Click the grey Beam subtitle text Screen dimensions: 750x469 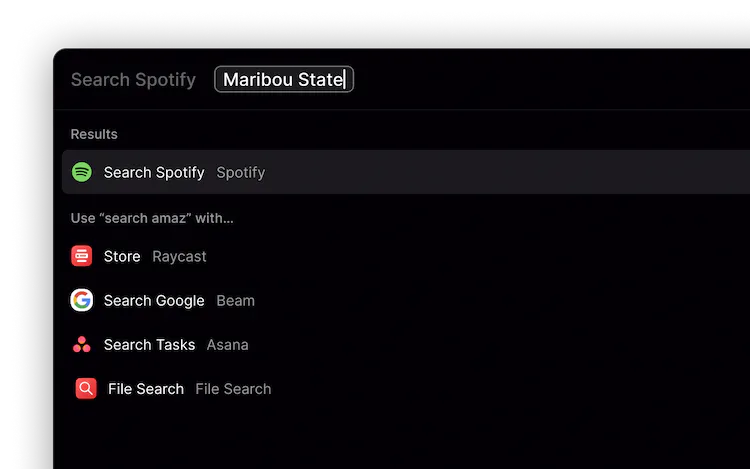pyautogui.click(x=235, y=300)
